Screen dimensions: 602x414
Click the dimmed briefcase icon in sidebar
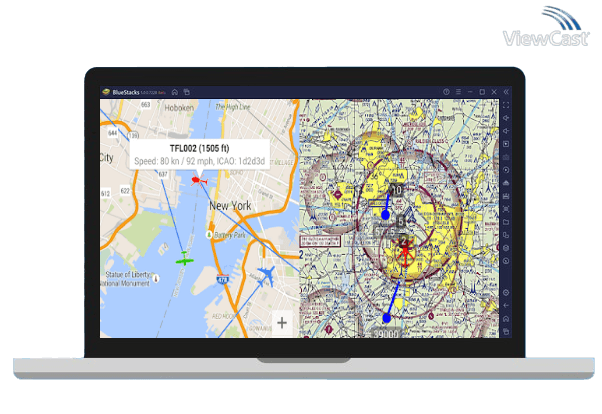pos(506,157)
